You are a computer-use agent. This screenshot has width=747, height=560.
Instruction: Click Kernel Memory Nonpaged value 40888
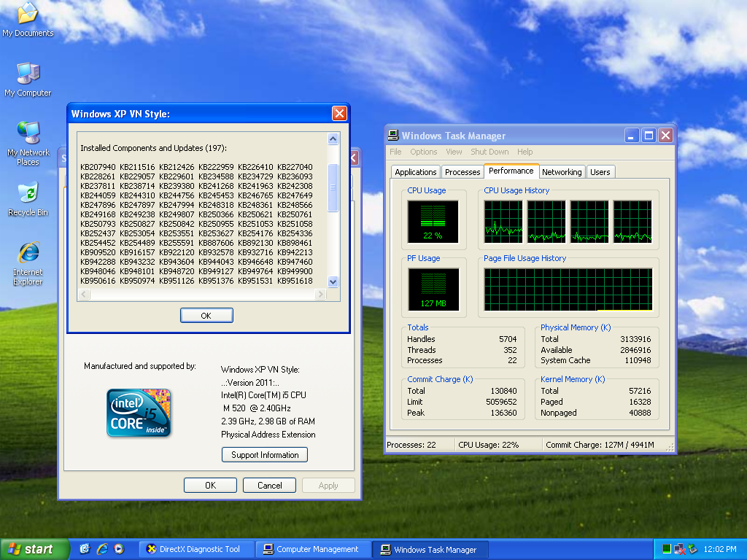(640, 413)
